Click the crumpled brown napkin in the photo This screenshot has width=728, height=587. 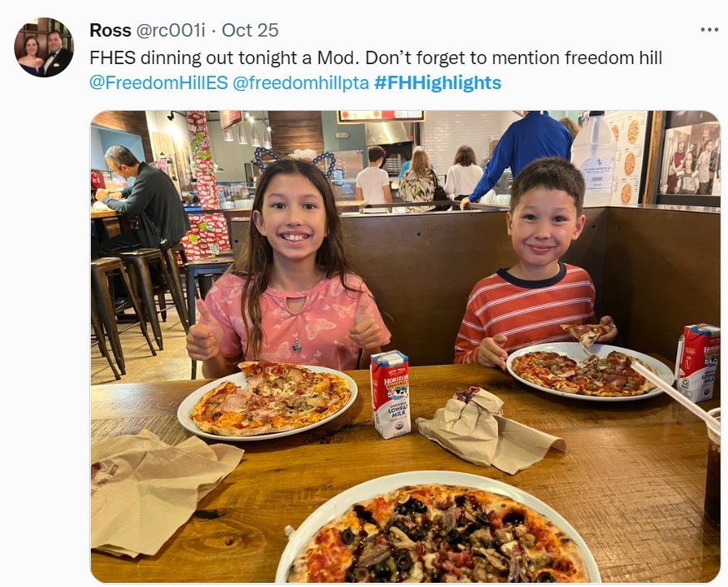pos(489,430)
